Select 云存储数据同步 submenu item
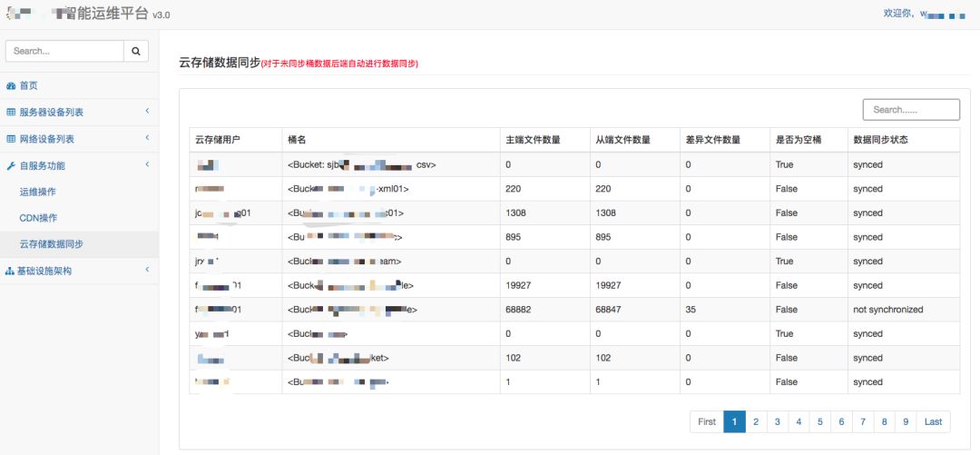This screenshot has height=455, width=980. [x=79, y=244]
